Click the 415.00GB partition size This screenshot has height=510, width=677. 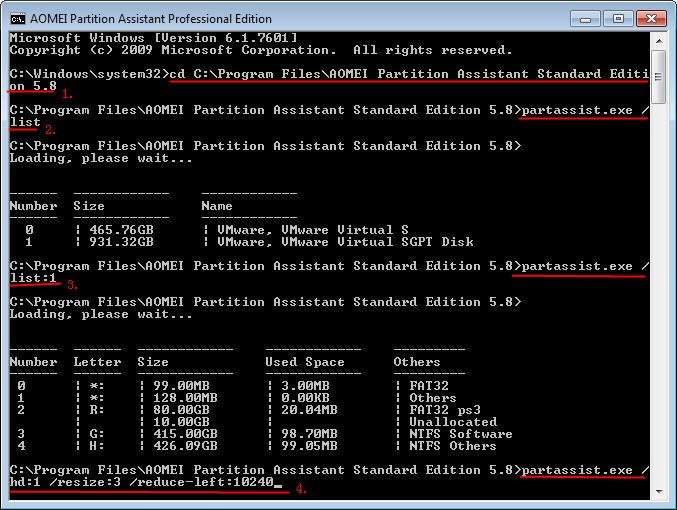click(185, 434)
